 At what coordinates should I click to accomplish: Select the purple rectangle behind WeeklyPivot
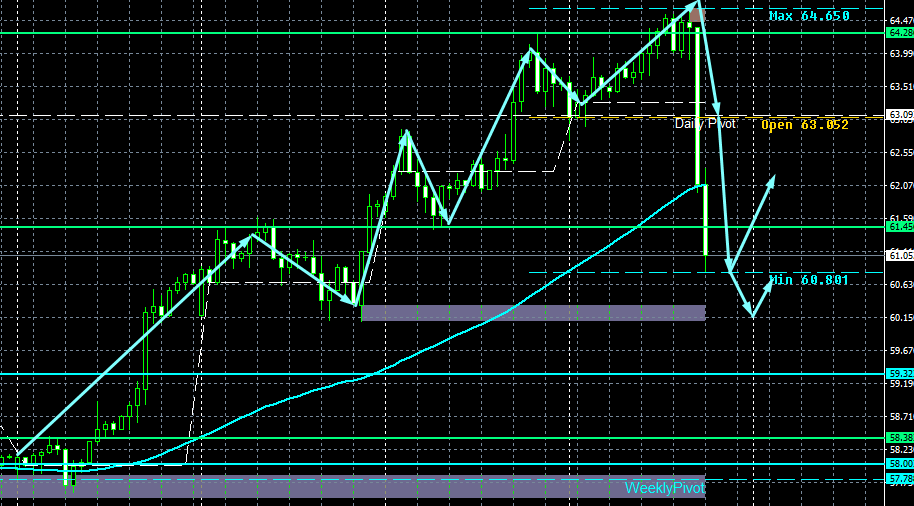pyautogui.click(x=353, y=486)
